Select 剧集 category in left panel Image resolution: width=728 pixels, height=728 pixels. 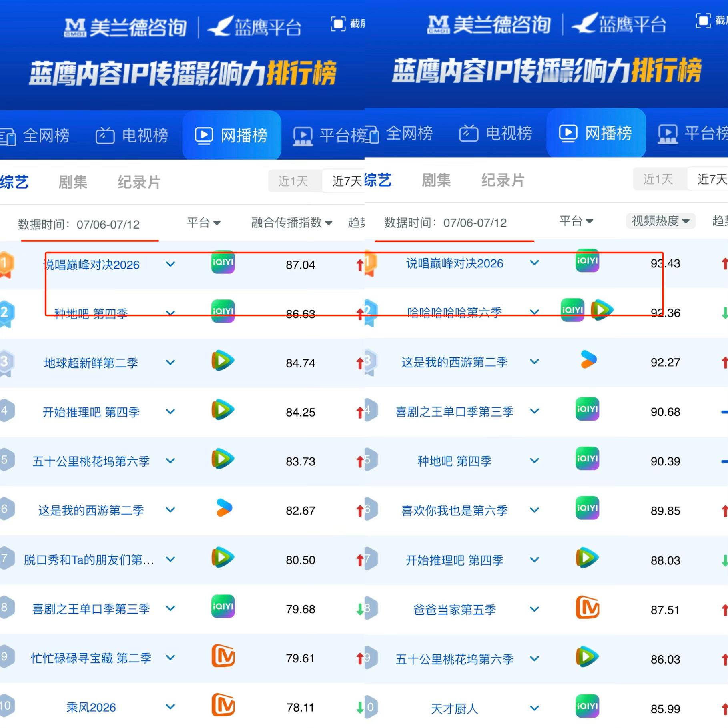pos(73,182)
